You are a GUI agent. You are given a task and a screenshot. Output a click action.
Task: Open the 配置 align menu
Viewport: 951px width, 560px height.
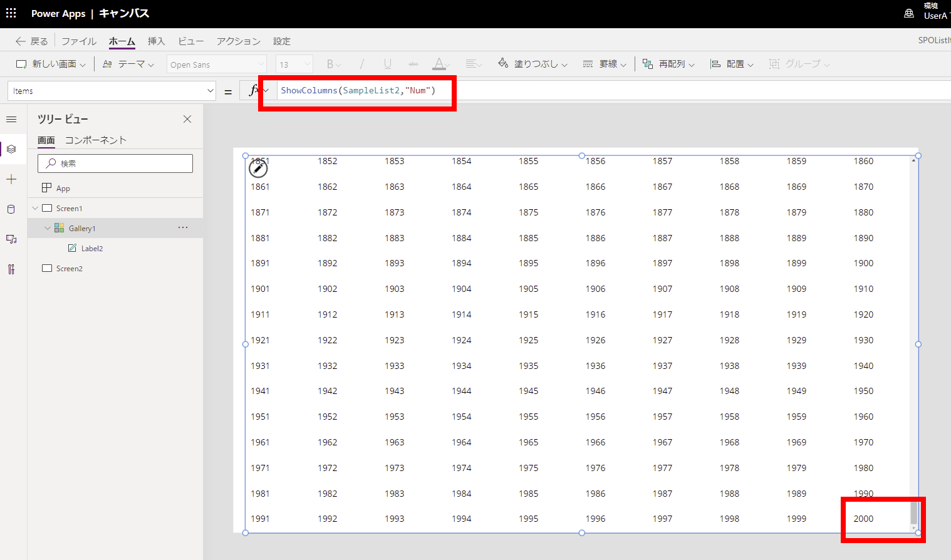[x=732, y=64]
